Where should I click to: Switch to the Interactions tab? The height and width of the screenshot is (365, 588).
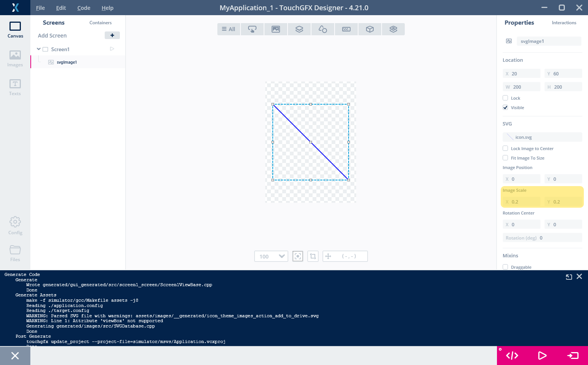(564, 23)
